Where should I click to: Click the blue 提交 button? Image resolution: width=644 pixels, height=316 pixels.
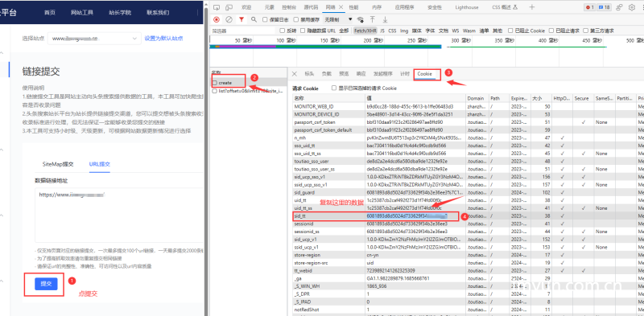[46, 284]
